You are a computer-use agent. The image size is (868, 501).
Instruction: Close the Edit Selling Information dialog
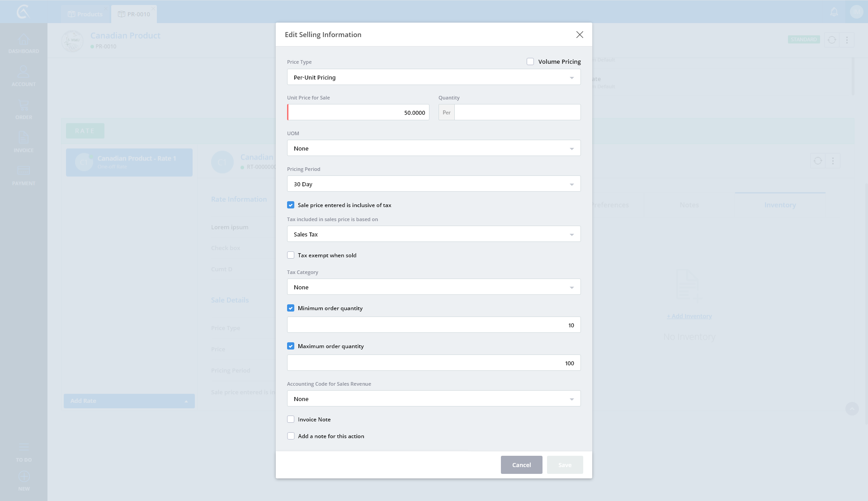(x=580, y=35)
